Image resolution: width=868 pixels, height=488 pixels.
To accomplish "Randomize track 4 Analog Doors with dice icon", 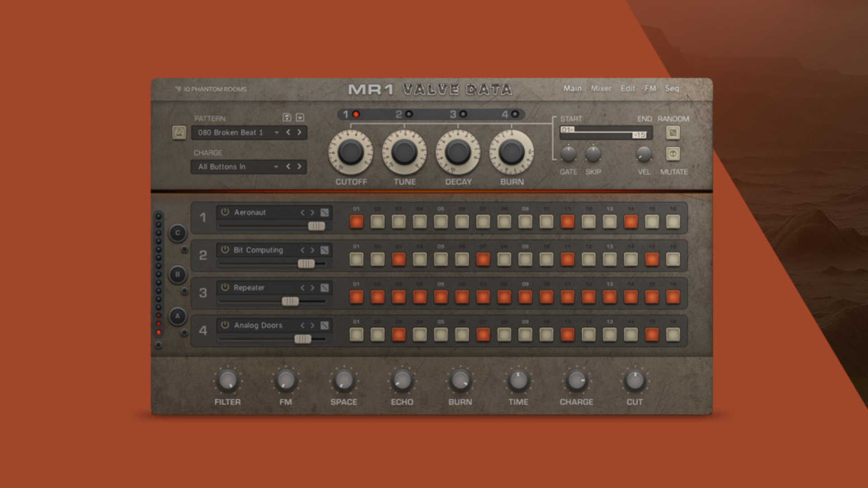I will [x=325, y=325].
